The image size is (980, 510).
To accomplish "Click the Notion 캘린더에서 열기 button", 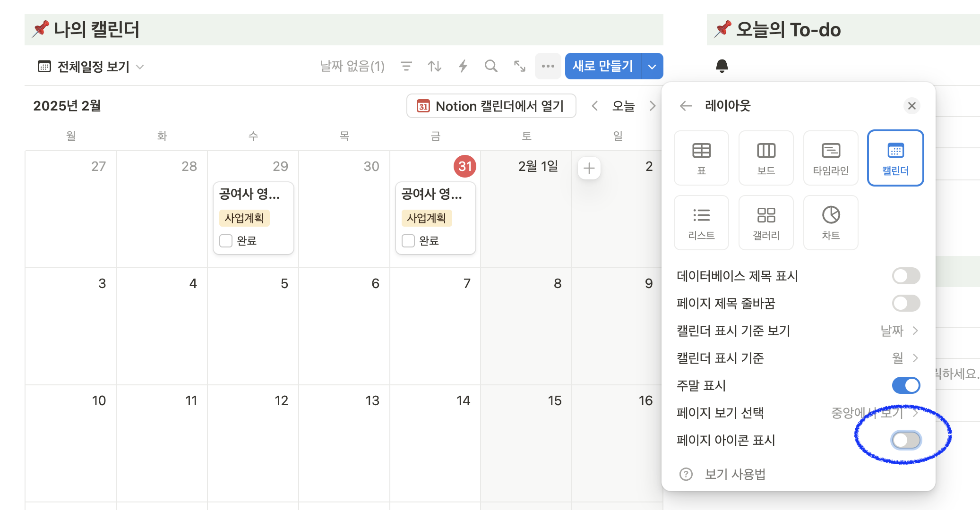I will point(491,106).
